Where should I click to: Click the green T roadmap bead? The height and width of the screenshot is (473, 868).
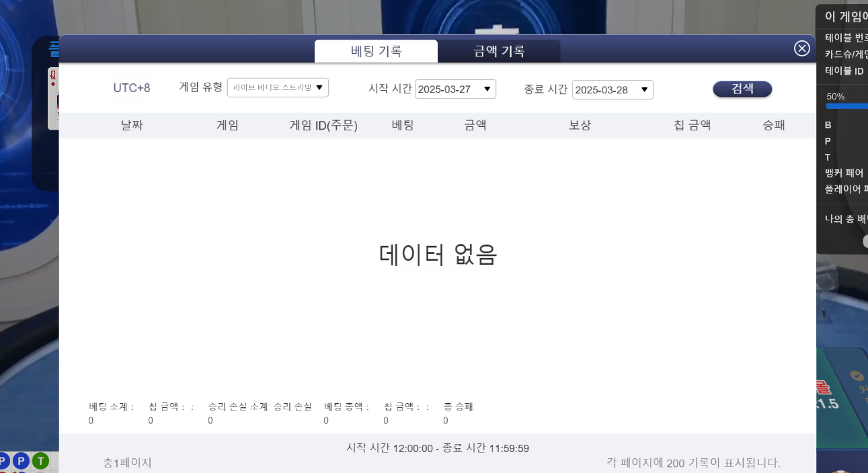click(x=41, y=461)
